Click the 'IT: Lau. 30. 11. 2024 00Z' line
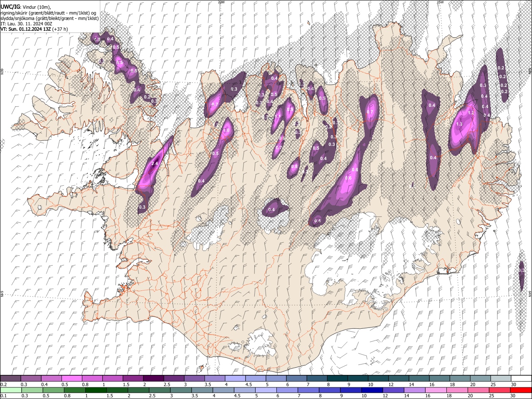532x399 pixels. click(x=27, y=24)
